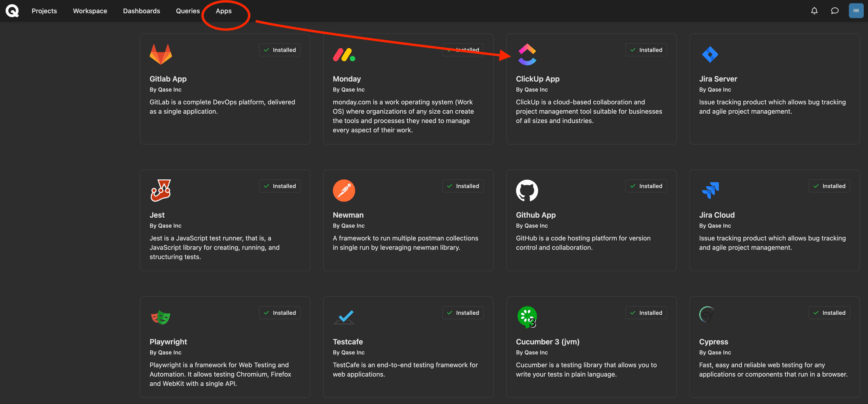Open the Testcafe app title
This screenshot has height=404, width=868.
click(348, 342)
